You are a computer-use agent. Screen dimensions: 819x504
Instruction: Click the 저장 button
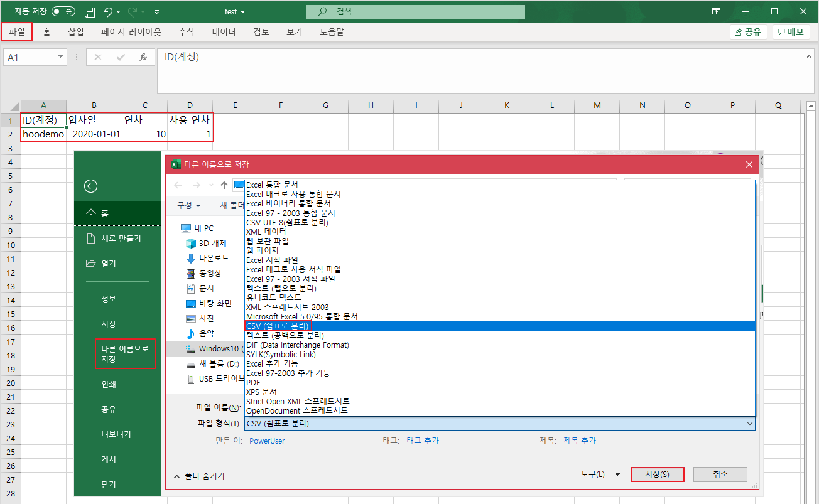(657, 475)
